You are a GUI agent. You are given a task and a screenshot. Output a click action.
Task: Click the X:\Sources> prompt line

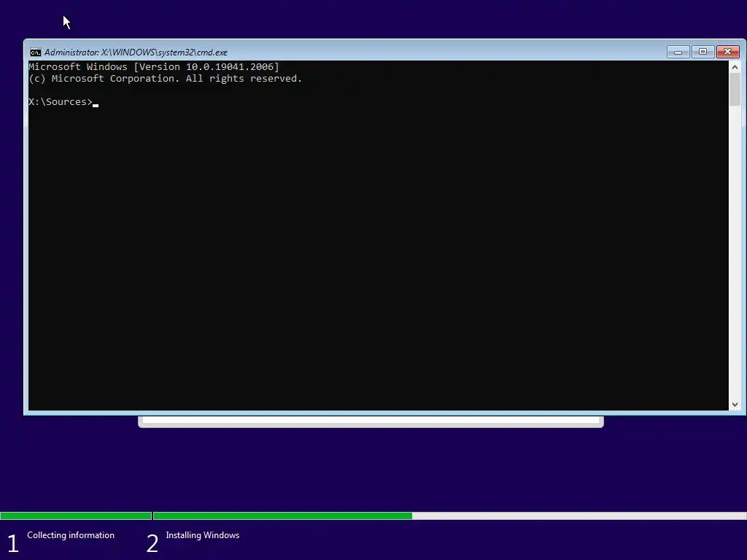63,102
